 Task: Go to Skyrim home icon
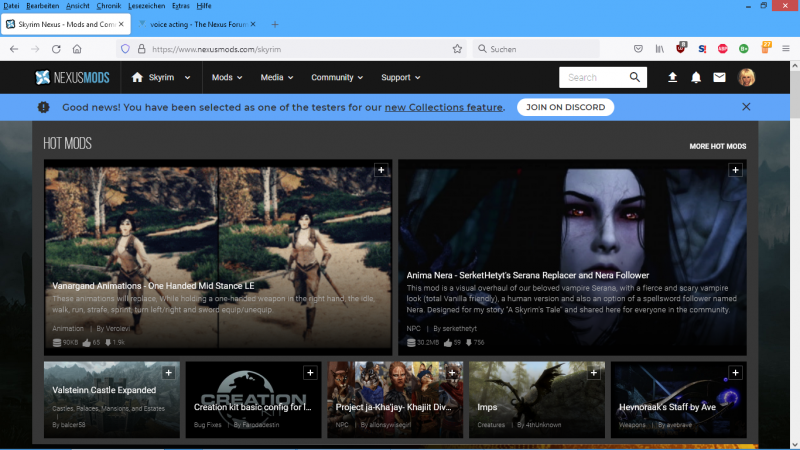(137, 77)
